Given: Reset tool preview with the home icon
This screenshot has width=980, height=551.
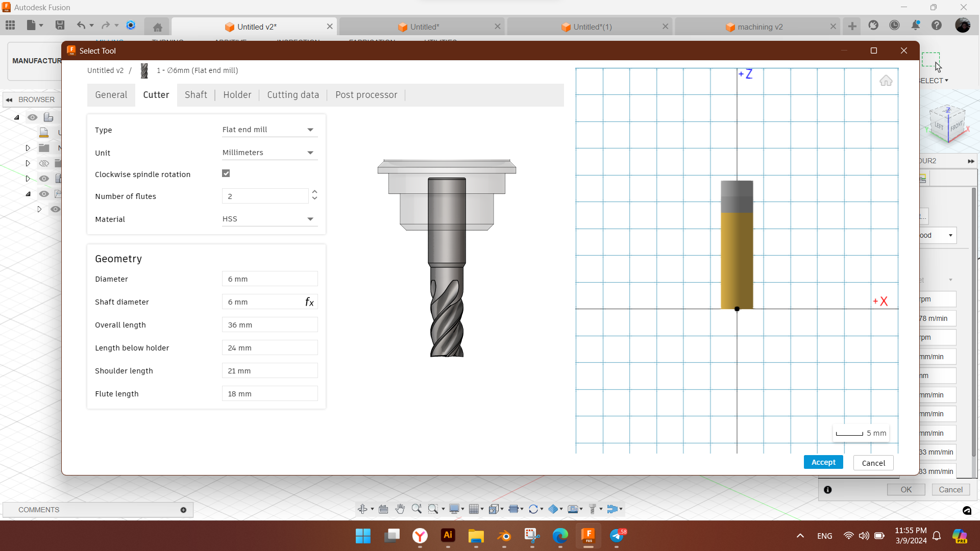Looking at the screenshot, I should pos(886,81).
